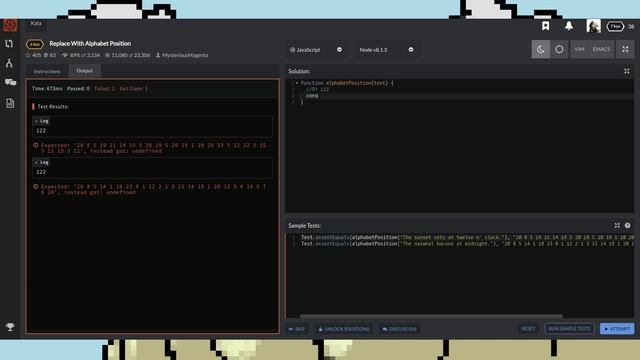This screenshot has width=640, height=360.
Task: Click the Kata tab in top bar
Action: pyautogui.click(x=36, y=24)
